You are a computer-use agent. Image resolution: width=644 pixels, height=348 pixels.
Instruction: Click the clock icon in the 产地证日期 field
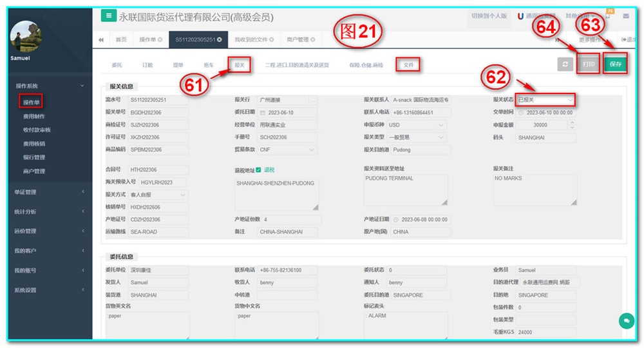[x=396, y=220]
